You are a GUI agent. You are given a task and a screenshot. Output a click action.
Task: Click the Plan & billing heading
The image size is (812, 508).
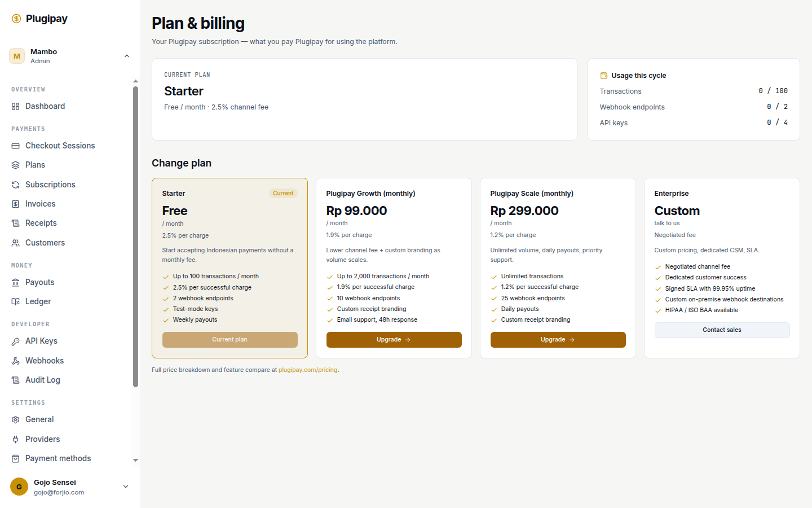[x=198, y=23]
